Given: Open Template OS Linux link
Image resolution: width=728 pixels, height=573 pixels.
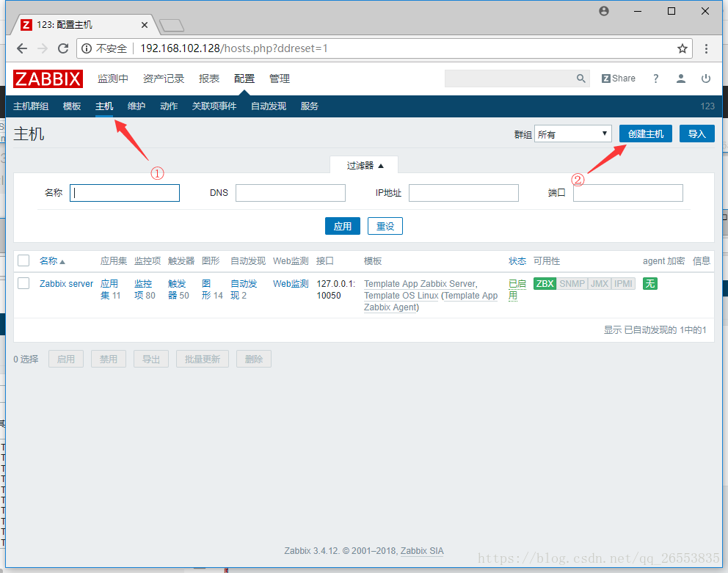Looking at the screenshot, I should click(x=401, y=296).
